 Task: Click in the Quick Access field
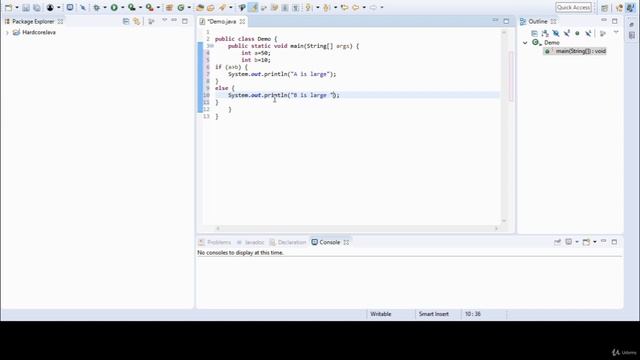coord(573,7)
